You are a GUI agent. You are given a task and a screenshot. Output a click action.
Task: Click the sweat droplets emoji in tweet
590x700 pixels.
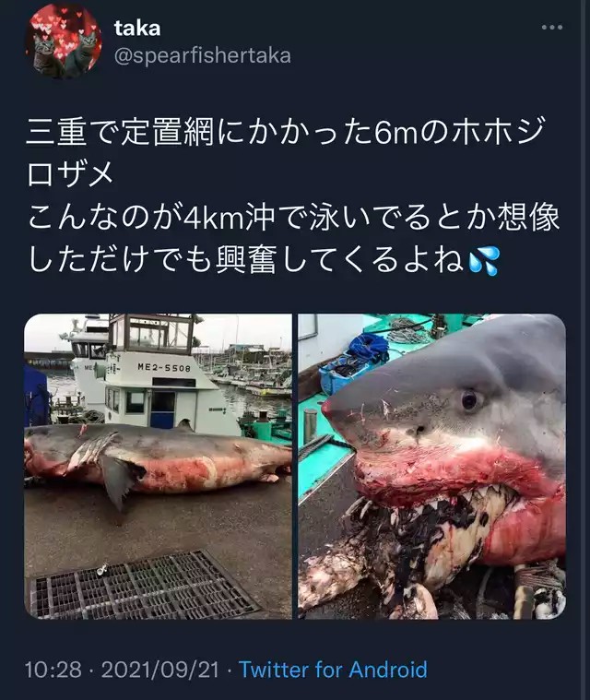pos(484,262)
